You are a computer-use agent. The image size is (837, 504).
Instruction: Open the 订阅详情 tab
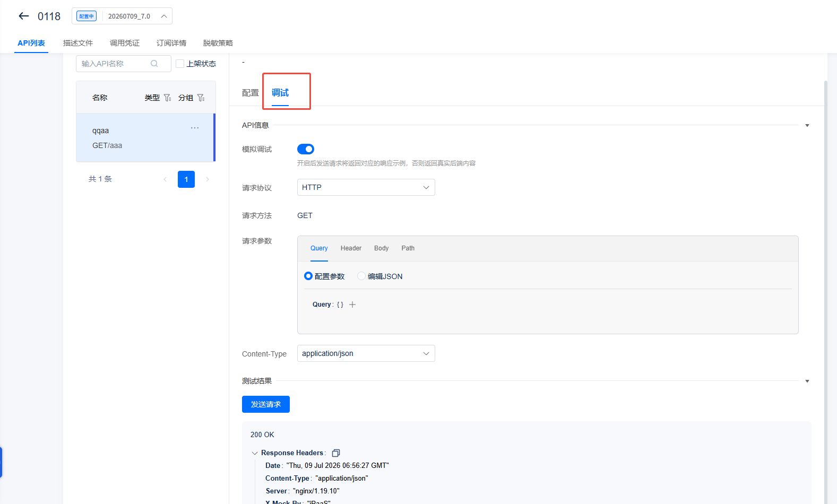tap(171, 43)
